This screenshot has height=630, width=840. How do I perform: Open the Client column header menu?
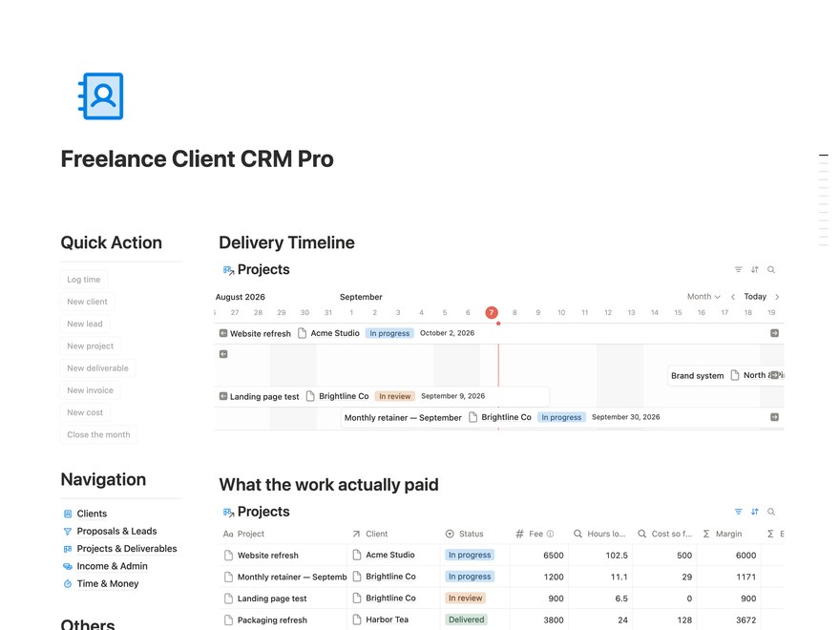coord(393,535)
